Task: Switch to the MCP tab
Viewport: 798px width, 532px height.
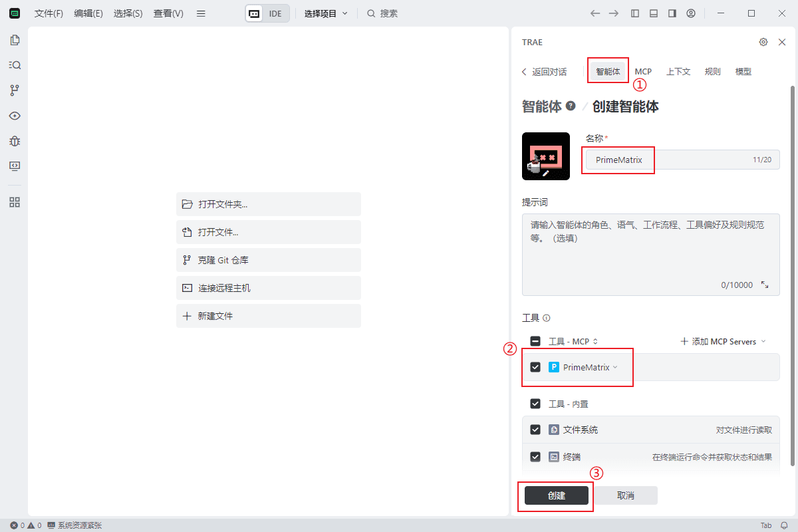Action: coord(643,71)
